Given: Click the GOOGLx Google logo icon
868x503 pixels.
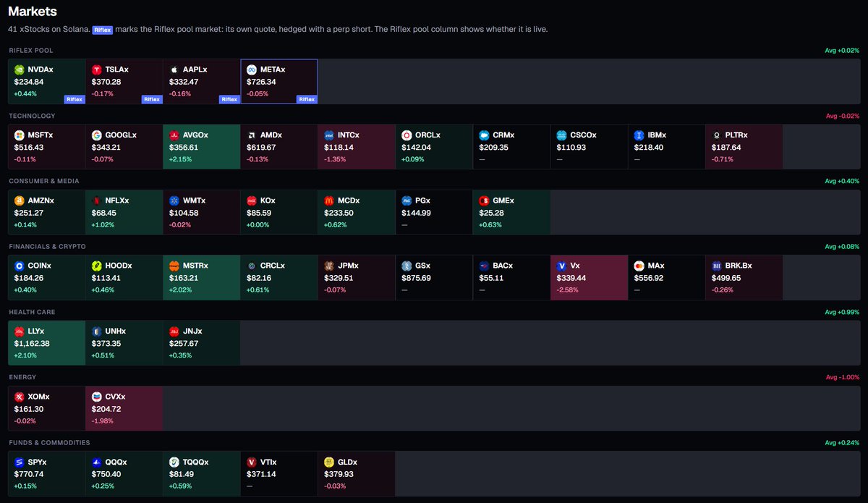Looking at the screenshot, I should click(96, 135).
